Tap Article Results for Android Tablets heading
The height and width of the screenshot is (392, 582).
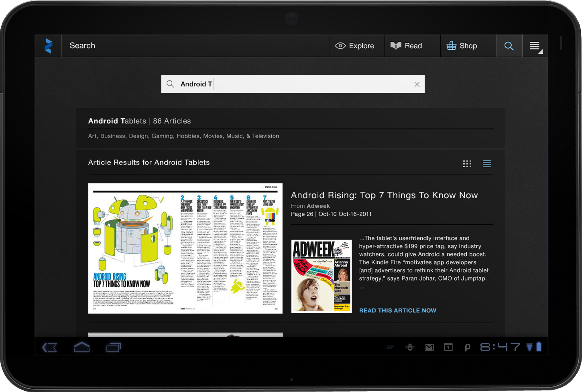[149, 162]
